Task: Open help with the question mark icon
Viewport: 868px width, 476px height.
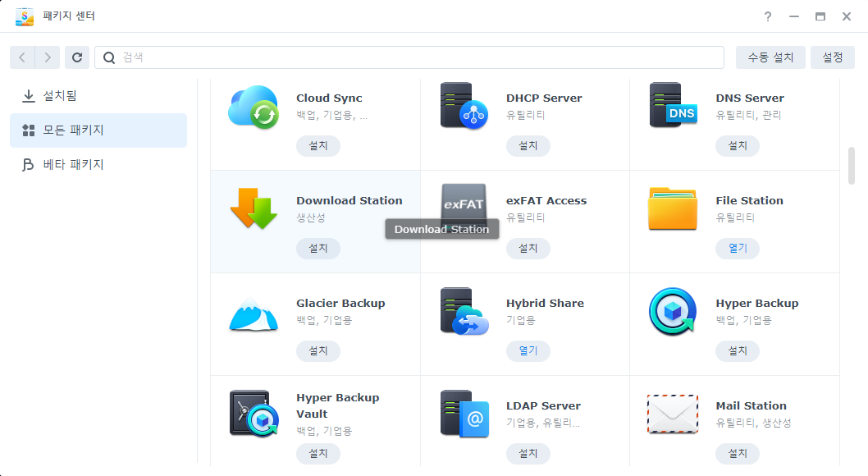Action: [x=768, y=16]
